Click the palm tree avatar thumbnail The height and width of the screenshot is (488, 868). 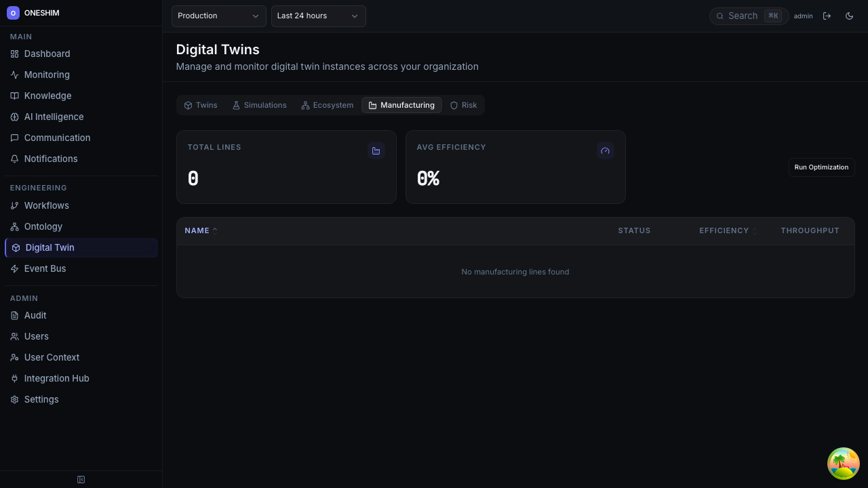click(x=843, y=464)
